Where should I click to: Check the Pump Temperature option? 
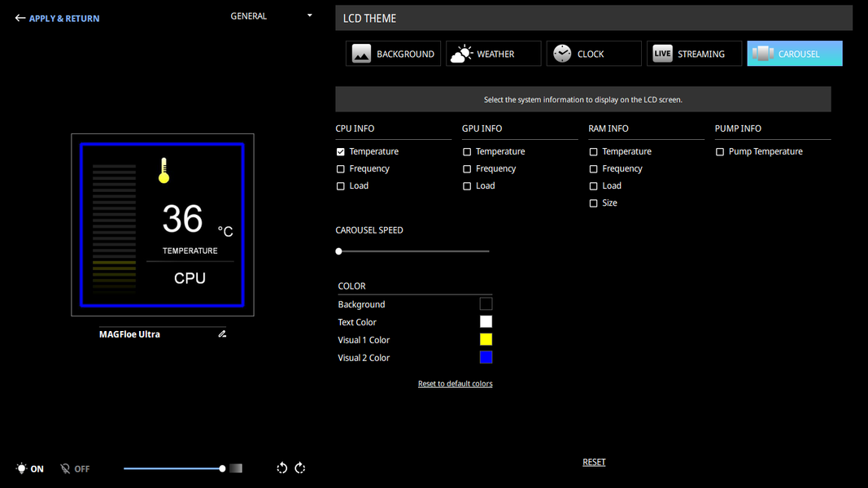coord(720,151)
